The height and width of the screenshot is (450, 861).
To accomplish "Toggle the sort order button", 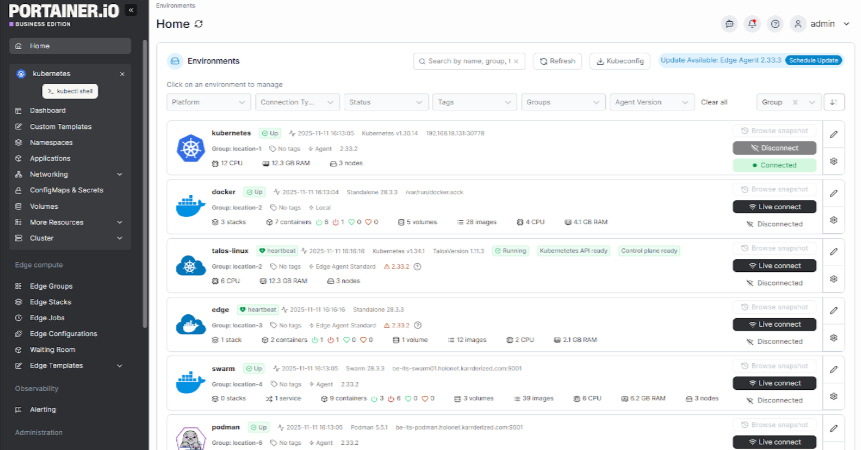I will pos(834,102).
